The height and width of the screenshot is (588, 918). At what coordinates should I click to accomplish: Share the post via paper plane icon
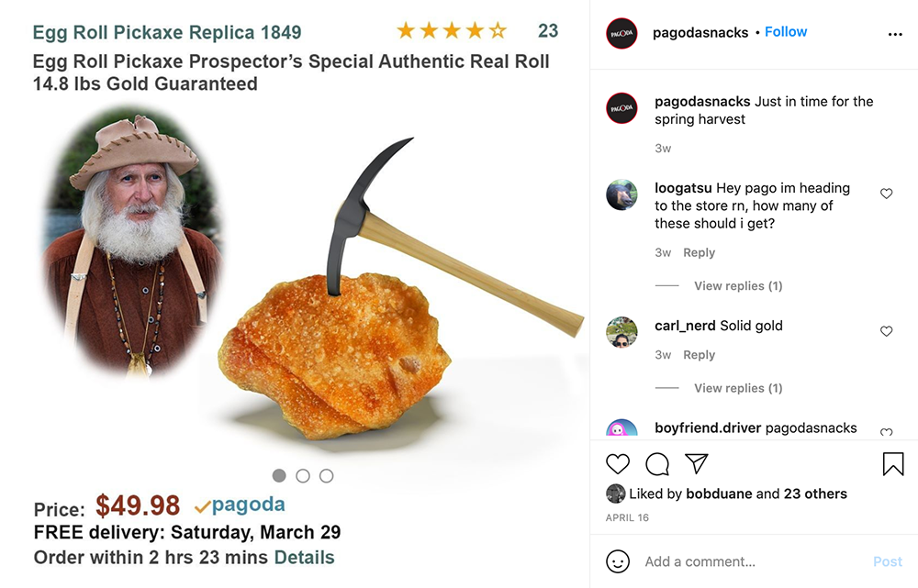[x=697, y=463]
